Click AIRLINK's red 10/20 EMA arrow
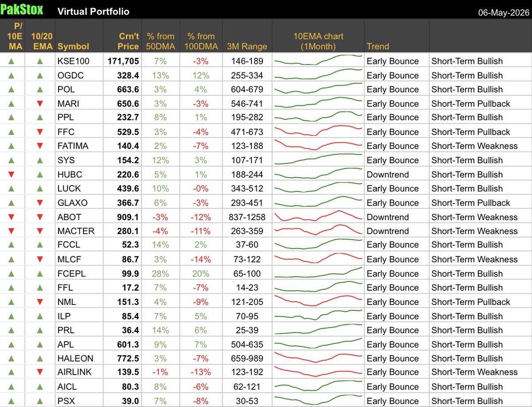 [39, 372]
